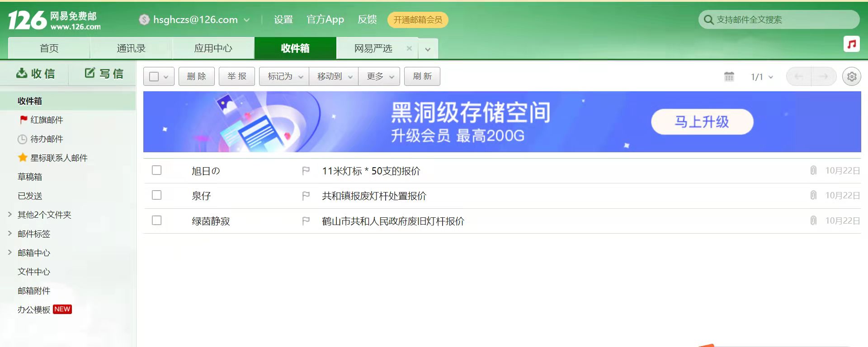The image size is (868, 347).
Task: Click the 马上升级 upgrade button
Action: pos(702,122)
